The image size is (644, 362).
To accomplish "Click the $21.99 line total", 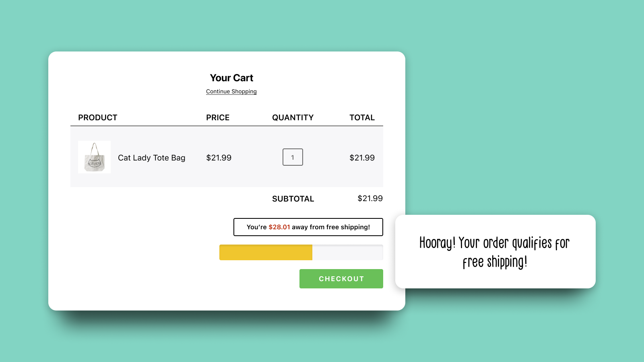I will 362,158.
